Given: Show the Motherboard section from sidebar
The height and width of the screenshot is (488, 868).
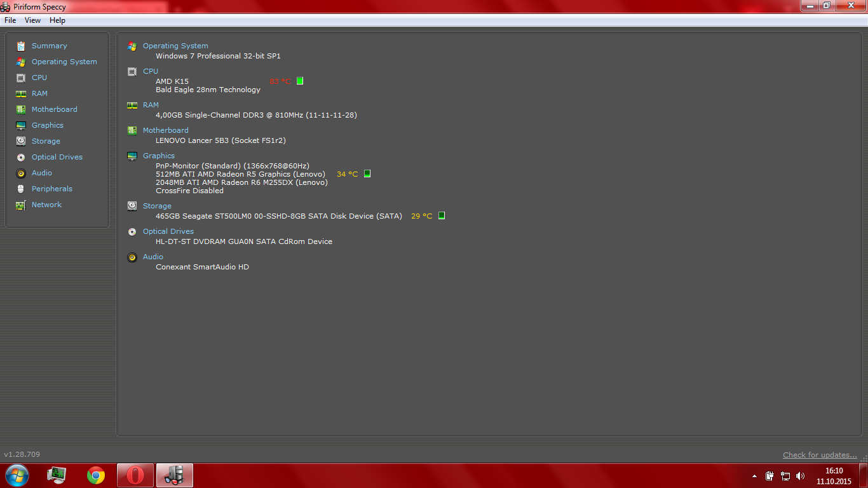Looking at the screenshot, I should 55,109.
